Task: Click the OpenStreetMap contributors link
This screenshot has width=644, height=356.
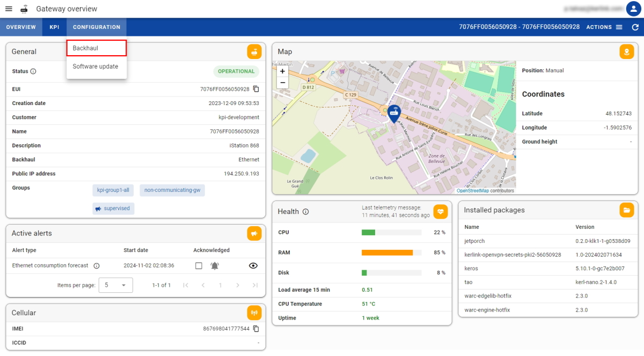Action: 474,190
